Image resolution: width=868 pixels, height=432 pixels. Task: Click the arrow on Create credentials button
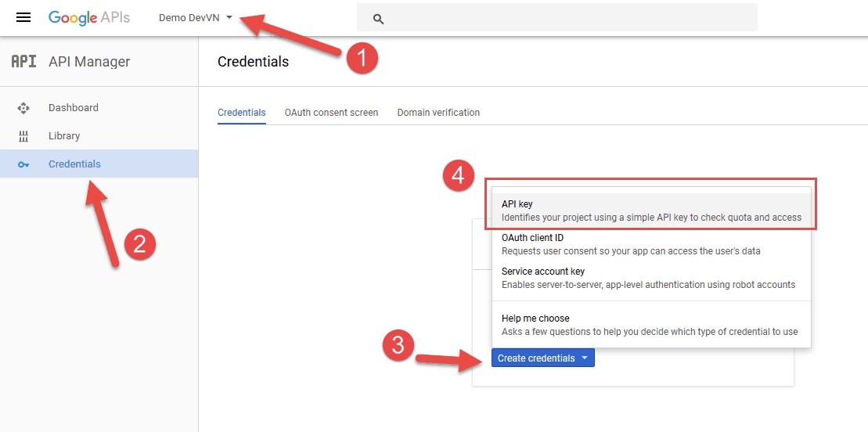click(x=584, y=358)
